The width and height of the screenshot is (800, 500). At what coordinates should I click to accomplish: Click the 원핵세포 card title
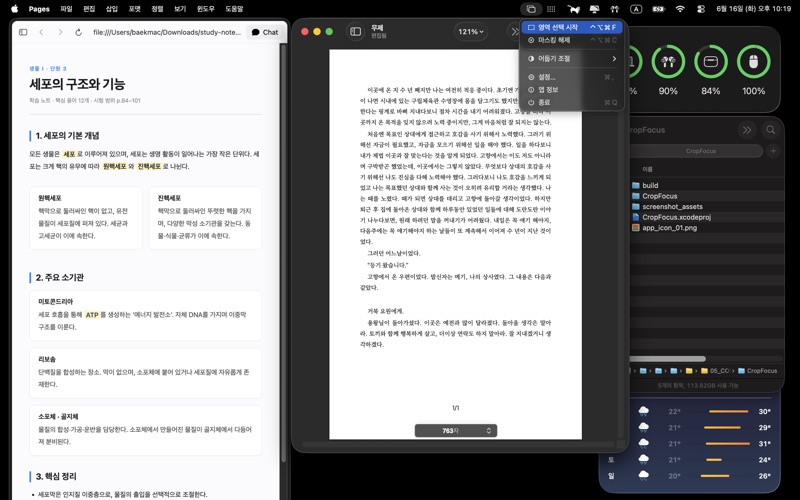(50, 198)
